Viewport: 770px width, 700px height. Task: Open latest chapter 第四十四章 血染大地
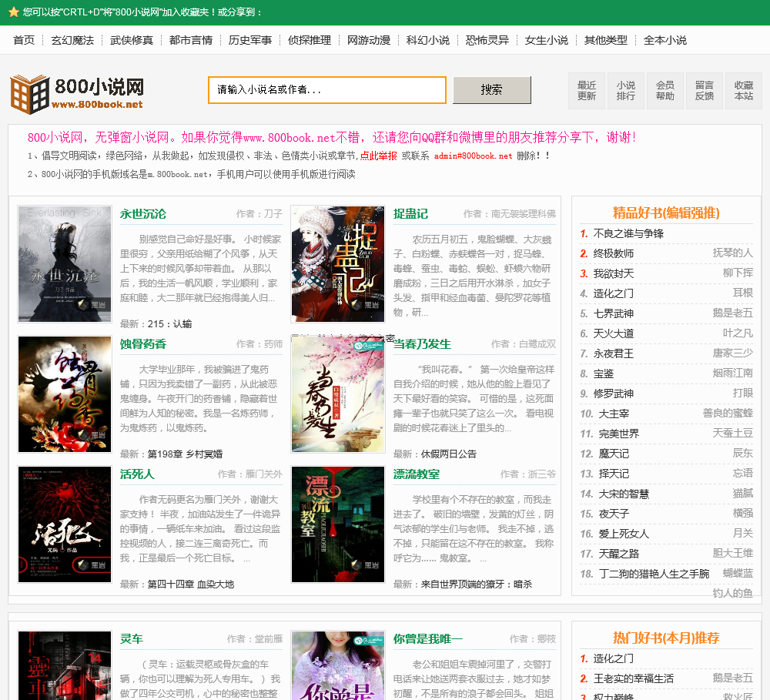[x=190, y=584]
